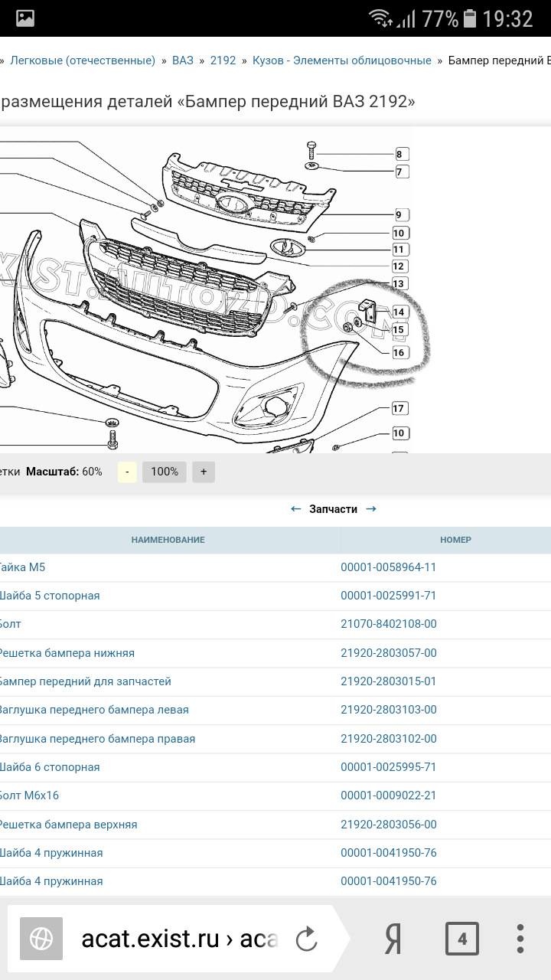The width and height of the screenshot is (551, 980).
Task: Open part number 21920-2803015-01
Action: pos(389,681)
